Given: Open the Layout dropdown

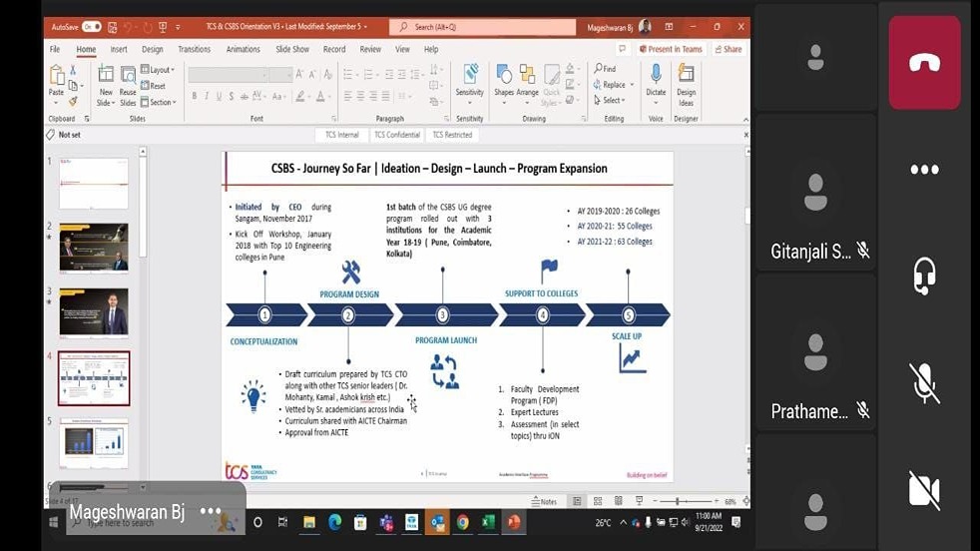Looking at the screenshot, I should coord(158,70).
